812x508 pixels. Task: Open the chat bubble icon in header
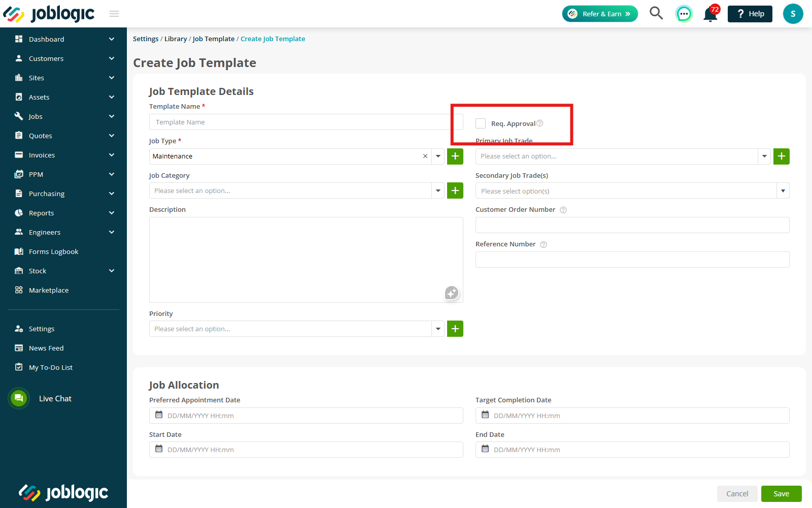(684, 14)
